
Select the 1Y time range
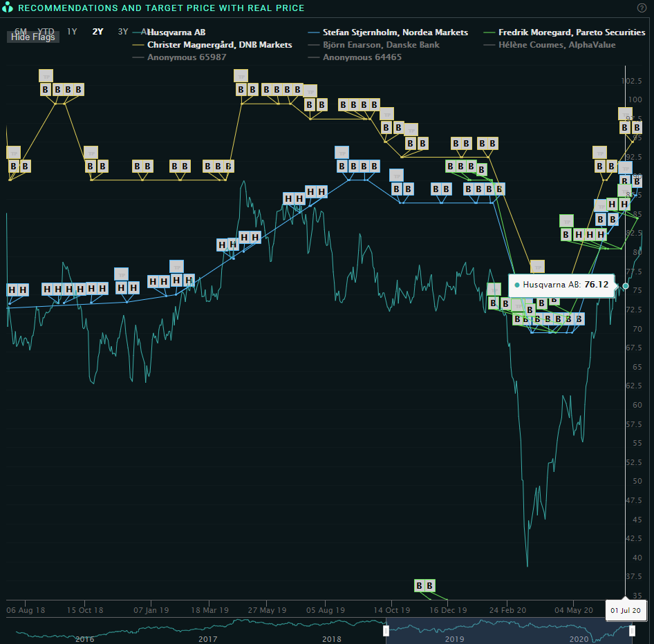[x=72, y=32]
